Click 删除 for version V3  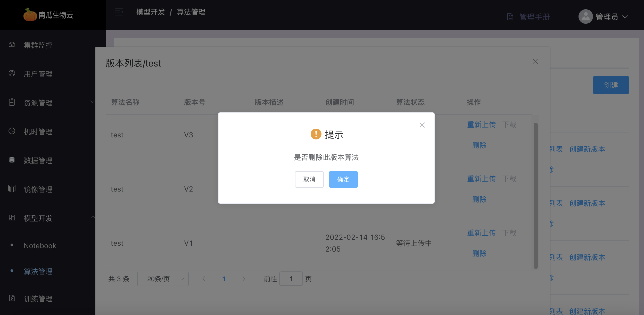(x=480, y=145)
